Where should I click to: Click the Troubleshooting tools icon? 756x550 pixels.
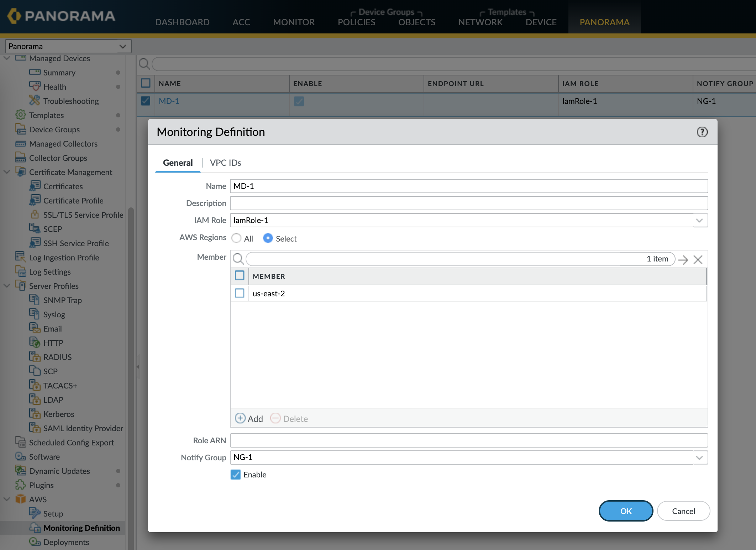pyautogui.click(x=35, y=101)
